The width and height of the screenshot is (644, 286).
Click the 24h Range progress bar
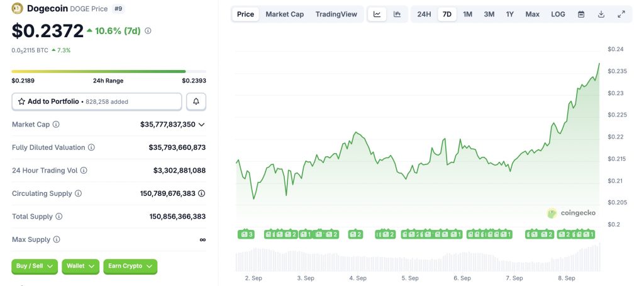(x=108, y=72)
